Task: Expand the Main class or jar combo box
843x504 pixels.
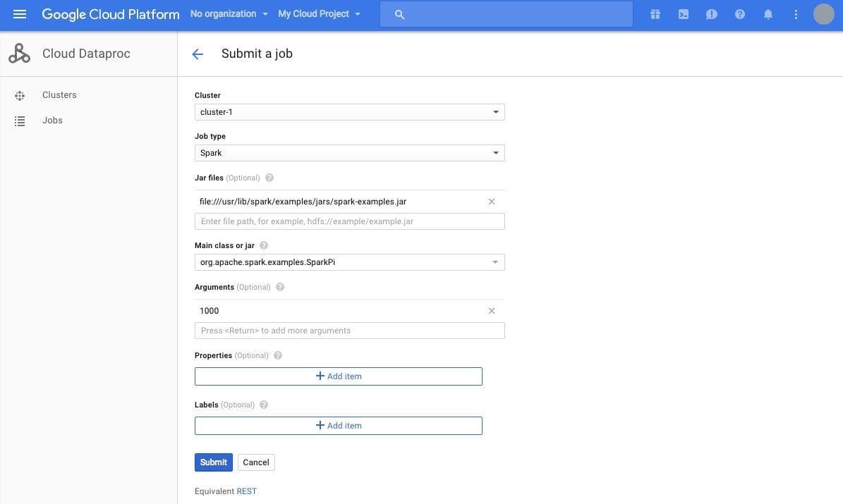Action: coord(349,262)
